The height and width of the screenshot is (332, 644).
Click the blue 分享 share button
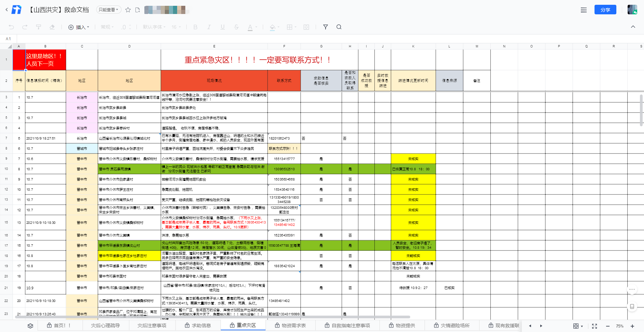click(605, 10)
